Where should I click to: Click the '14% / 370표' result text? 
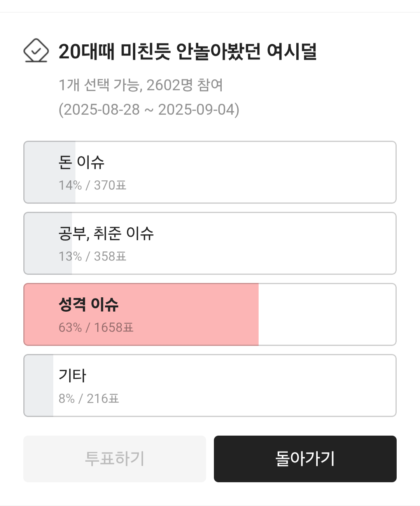click(93, 185)
